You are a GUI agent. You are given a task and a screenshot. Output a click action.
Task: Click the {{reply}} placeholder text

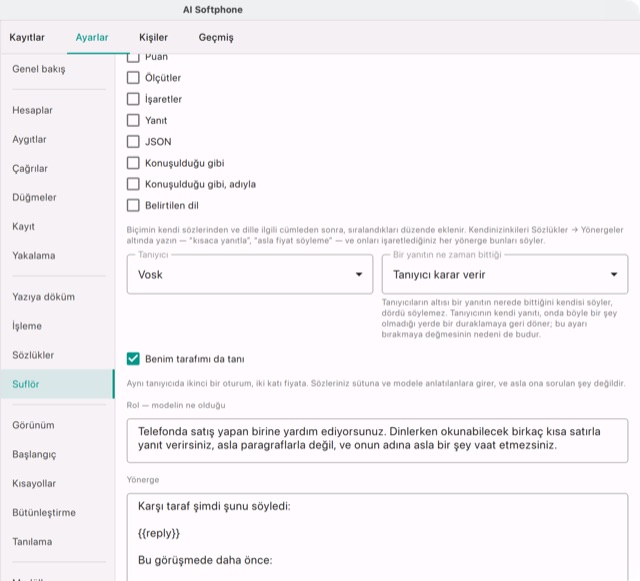[159, 533]
